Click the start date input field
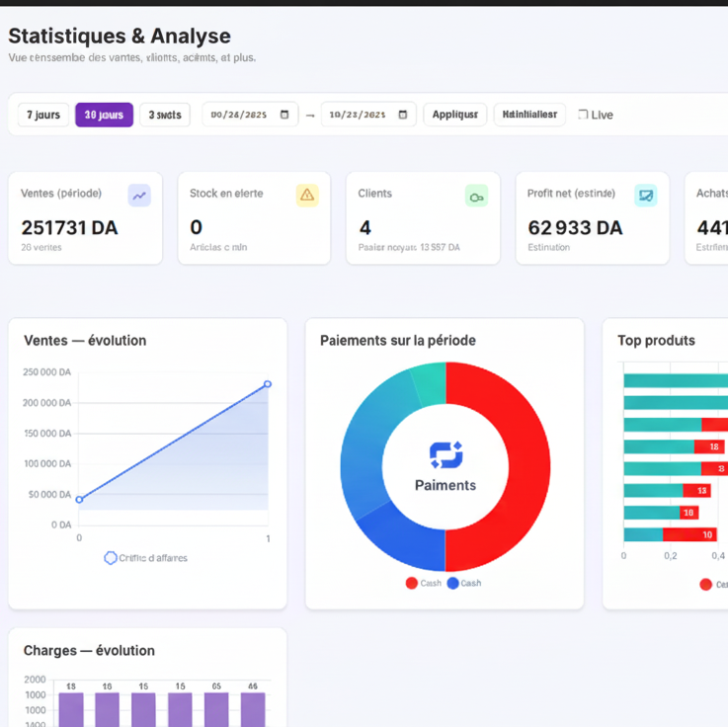728x727 pixels. [x=239, y=115]
